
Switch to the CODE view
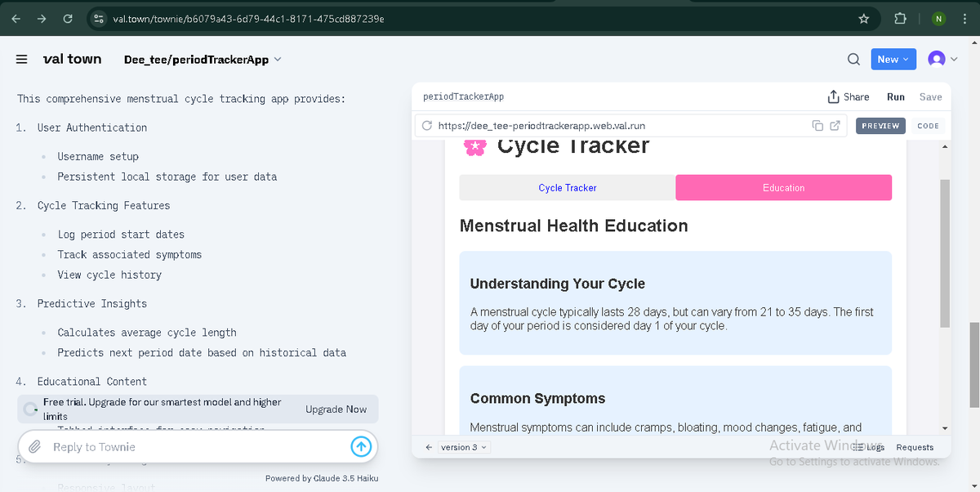(928, 126)
